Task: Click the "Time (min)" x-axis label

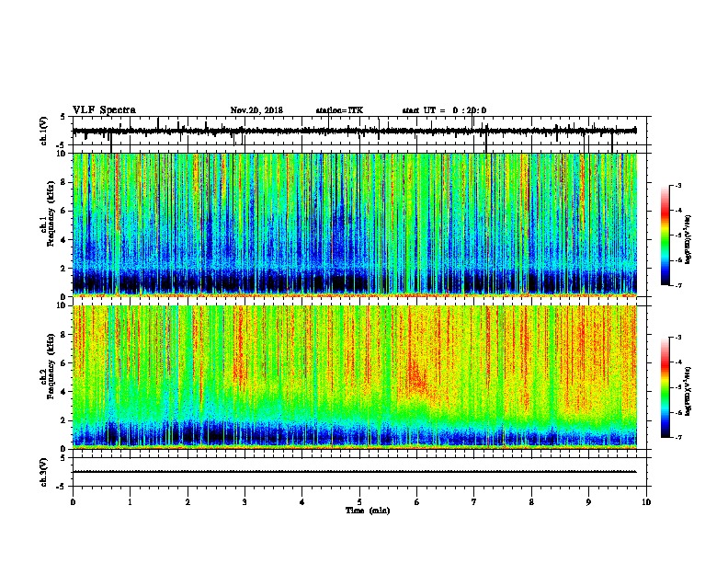Action: tap(368, 511)
